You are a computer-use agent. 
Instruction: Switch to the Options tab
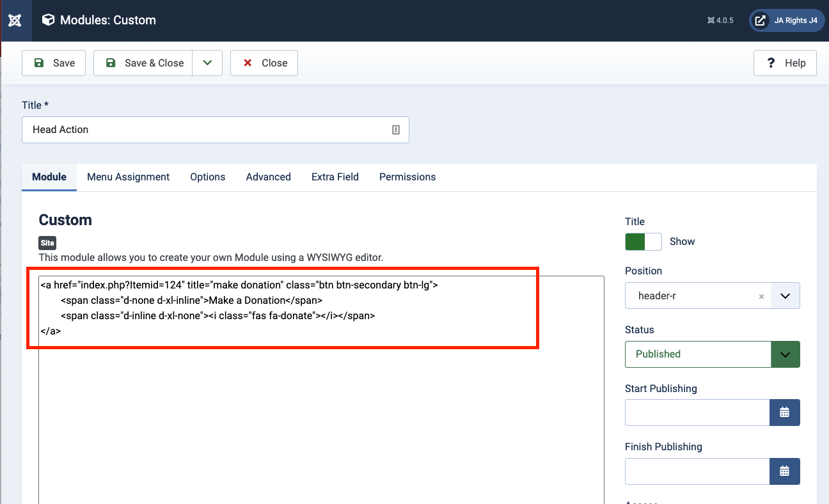pyautogui.click(x=208, y=177)
